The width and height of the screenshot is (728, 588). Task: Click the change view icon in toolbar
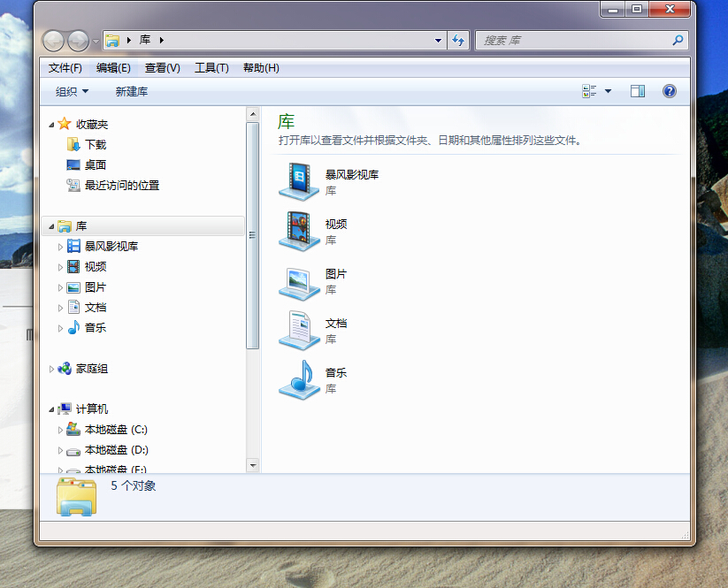coord(589,91)
